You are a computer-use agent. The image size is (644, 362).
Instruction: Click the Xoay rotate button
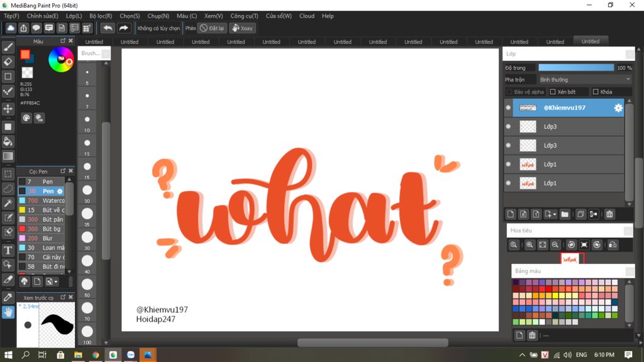[x=242, y=28]
